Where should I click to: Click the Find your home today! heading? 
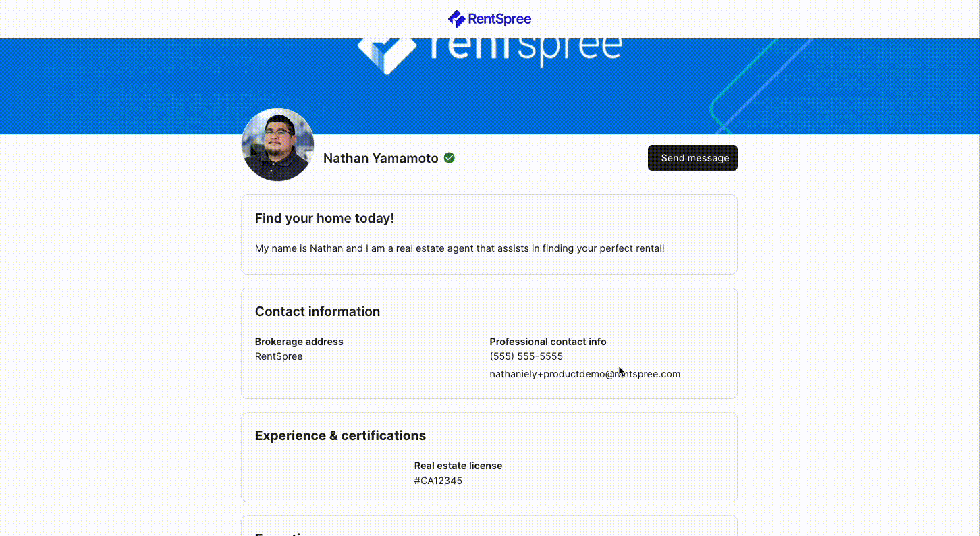tap(325, 219)
